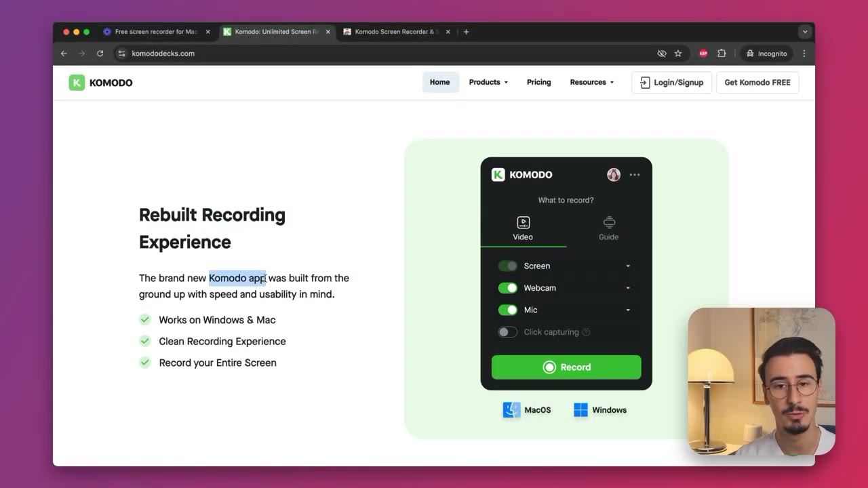Go to the Pricing page

coord(539,82)
